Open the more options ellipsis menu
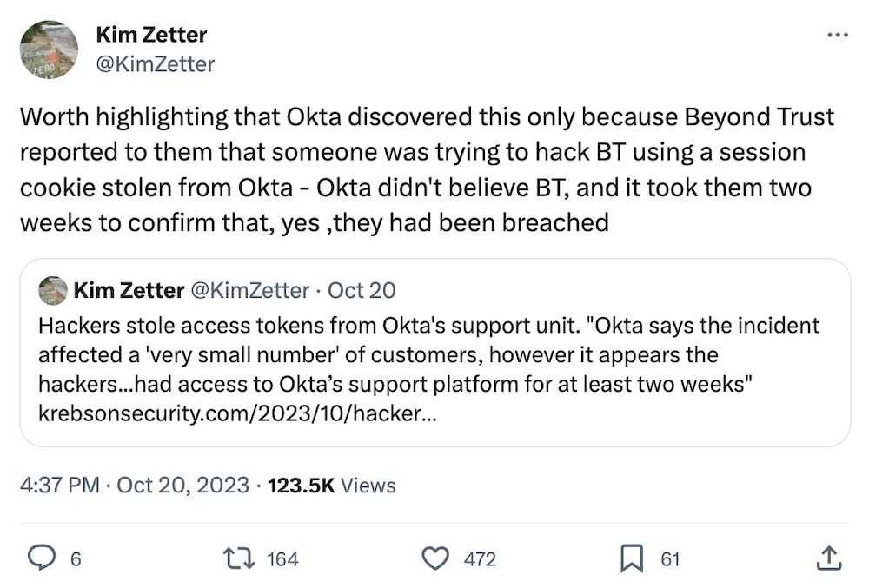The width and height of the screenshot is (869, 588). tap(838, 33)
